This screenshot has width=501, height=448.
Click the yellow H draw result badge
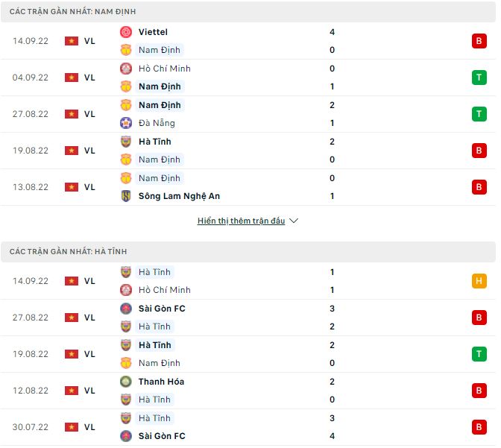pyautogui.click(x=478, y=281)
